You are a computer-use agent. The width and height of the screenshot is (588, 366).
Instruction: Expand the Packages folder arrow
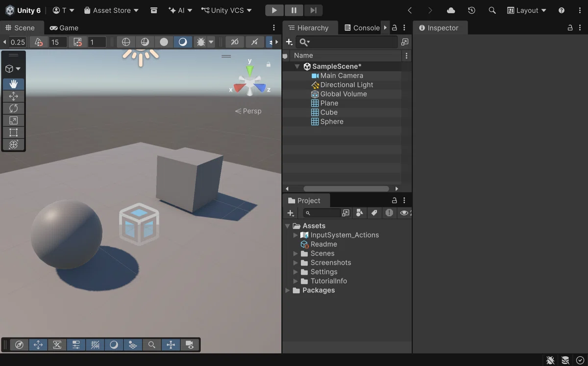coord(288,290)
